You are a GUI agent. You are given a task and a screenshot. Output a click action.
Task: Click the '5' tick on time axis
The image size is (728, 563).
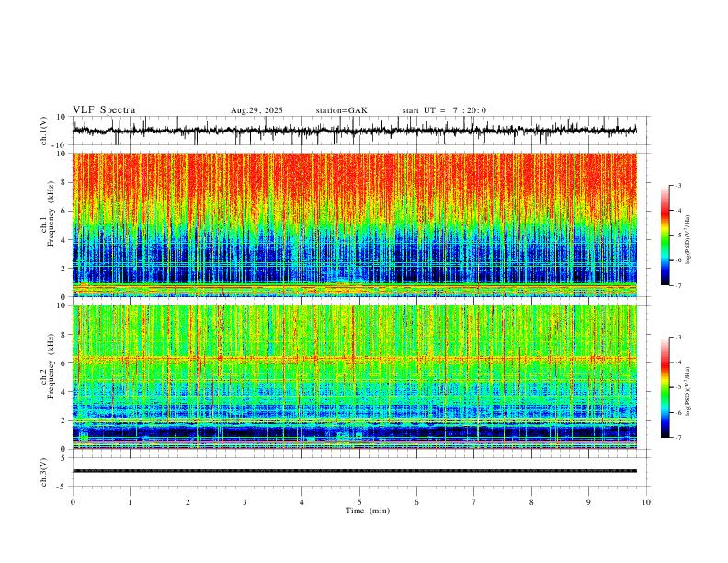coord(359,502)
